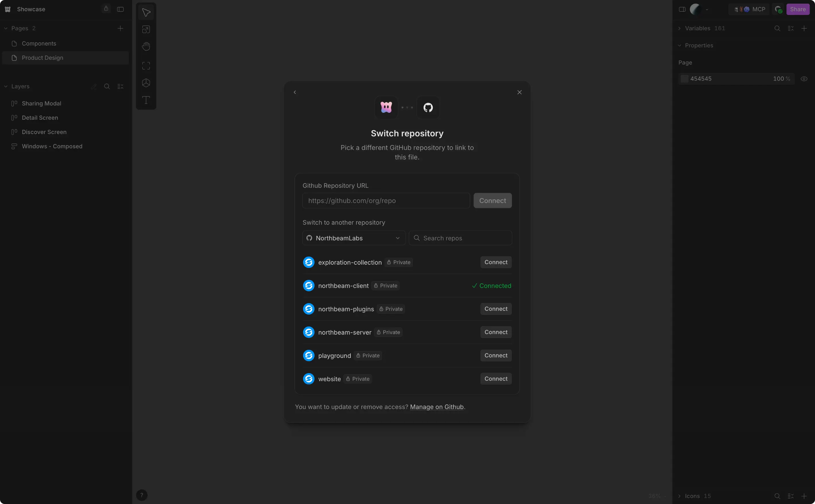The width and height of the screenshot is (815, 504).
Task: Select the Windows - Composed layer
Action: click(65, 146)
